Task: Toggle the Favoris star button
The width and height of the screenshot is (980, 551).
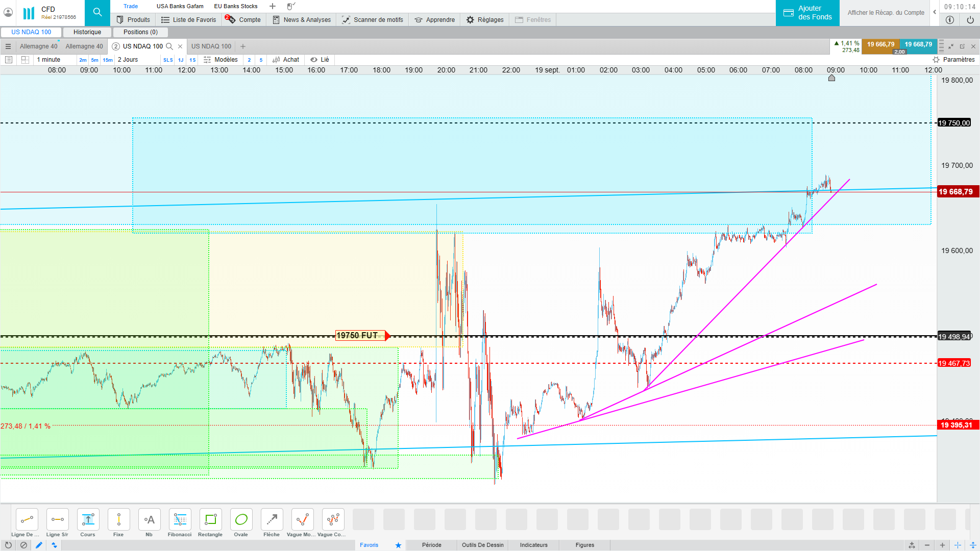Action: [x=398, y=545]
